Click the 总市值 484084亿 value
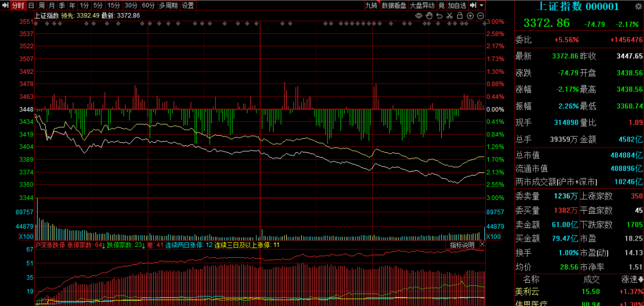 pyautogui.click(x=625, y=156)
